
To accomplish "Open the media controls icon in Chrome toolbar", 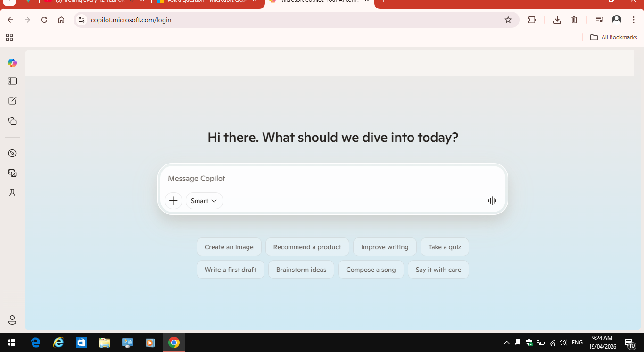I will tap(600, 20).
